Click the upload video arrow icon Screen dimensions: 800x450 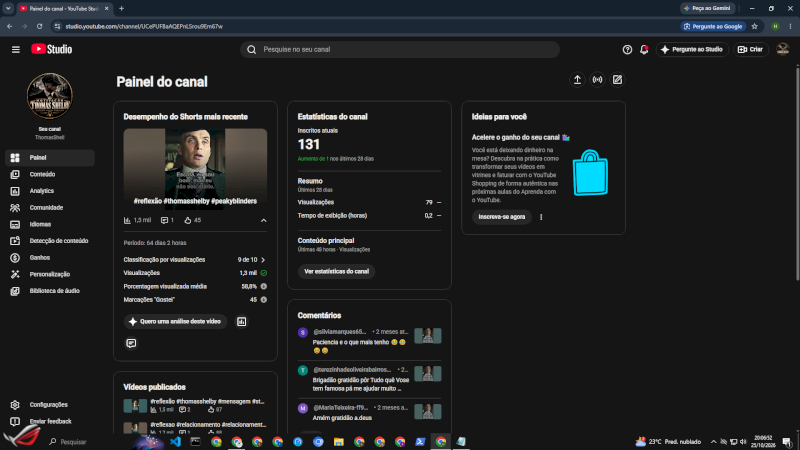coord(577,80)
